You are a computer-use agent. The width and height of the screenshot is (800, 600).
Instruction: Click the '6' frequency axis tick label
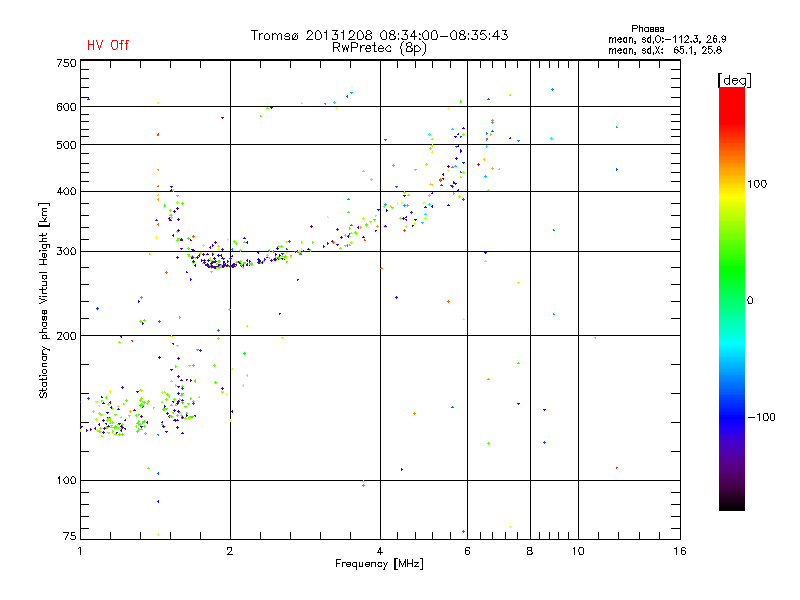[x=467, y=551]
